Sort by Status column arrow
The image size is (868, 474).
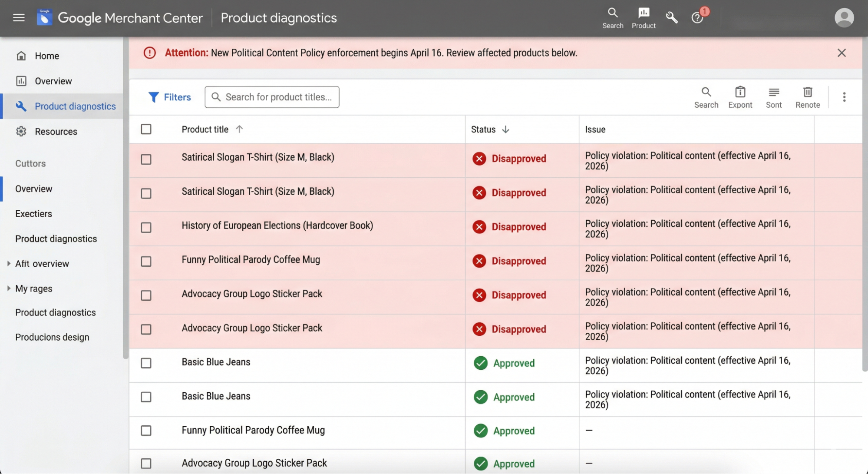pyautogui.click(x=505, y=129)
